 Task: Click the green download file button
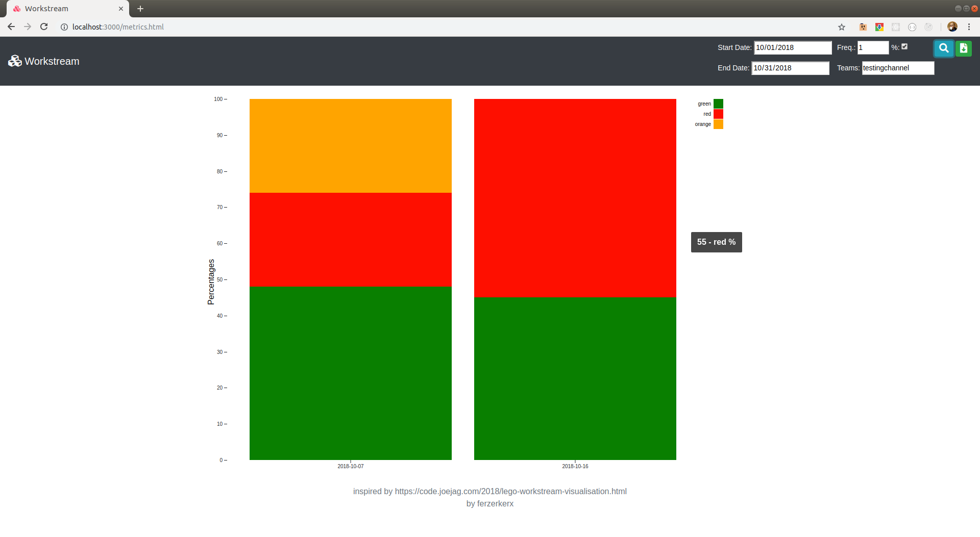(x=963, y=48)
